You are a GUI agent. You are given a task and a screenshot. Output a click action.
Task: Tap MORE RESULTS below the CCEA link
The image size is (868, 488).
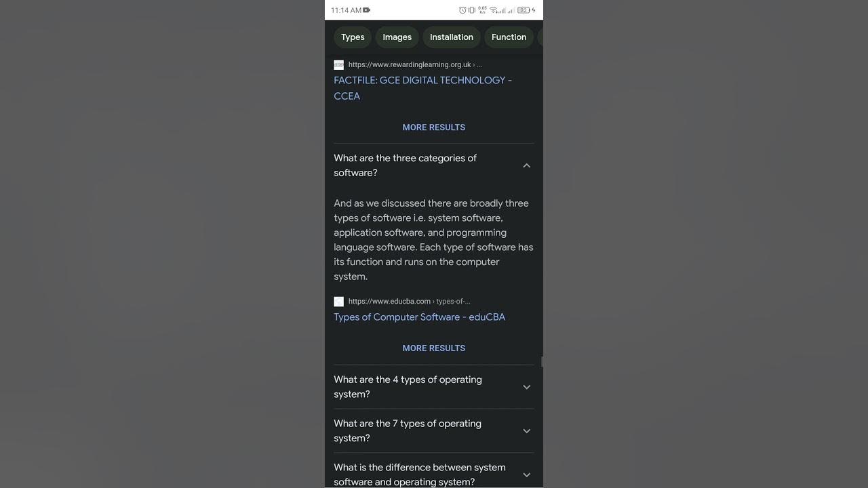pos(434,127)
